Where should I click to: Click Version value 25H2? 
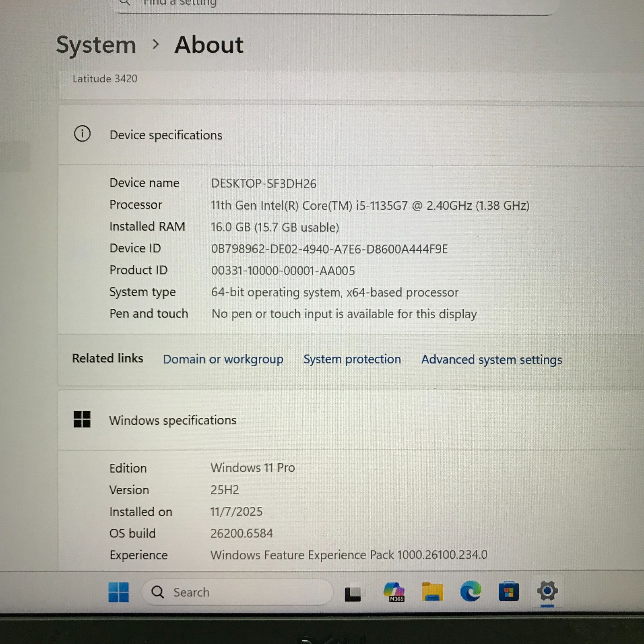tap(225, 490)
